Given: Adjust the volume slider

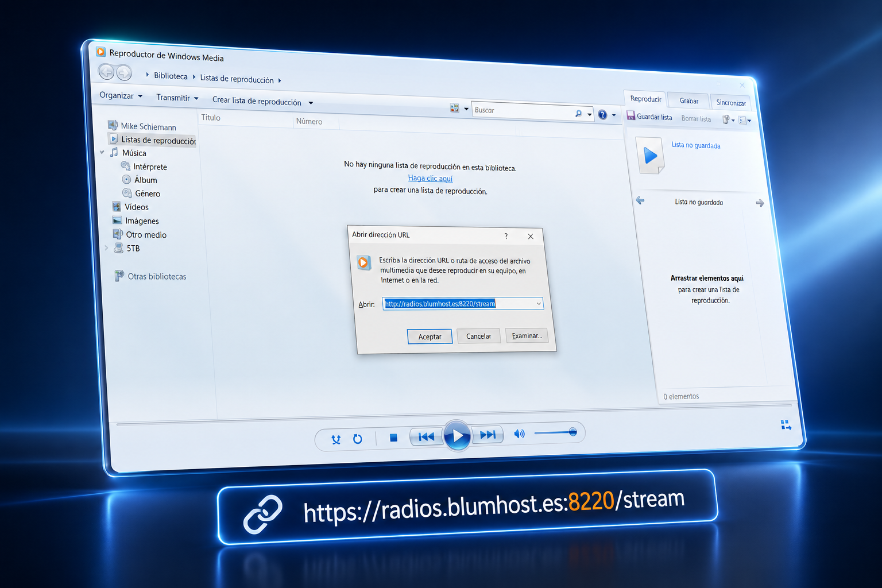Looking at the screenshot, I should pyautogui.click(x=555, y=432).
